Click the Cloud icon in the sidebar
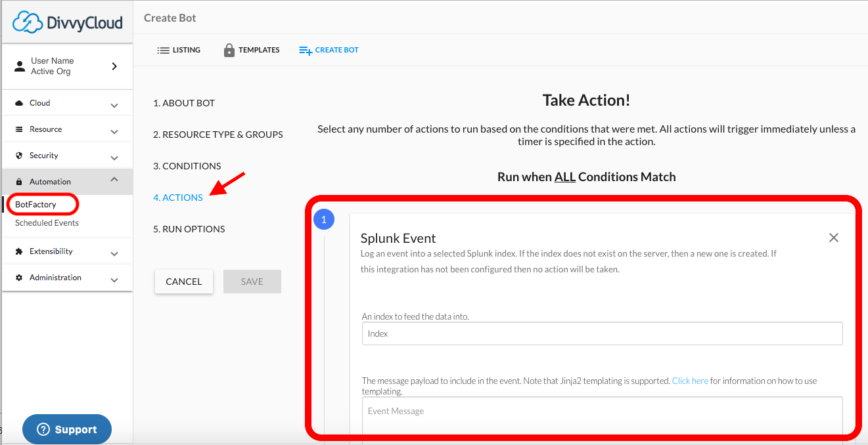Viewport: 868px width, 445px height. pyautogui.click(x=19, y=103)
